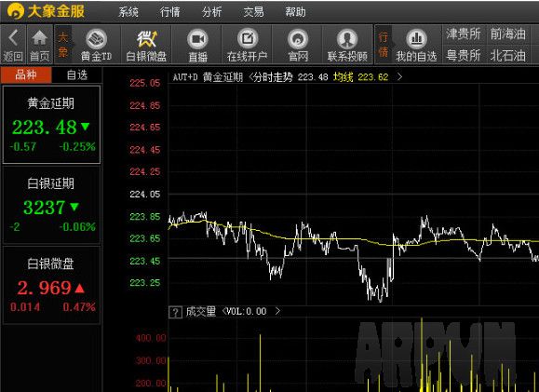Select the 津贵所 exchange button

point(464,34)
